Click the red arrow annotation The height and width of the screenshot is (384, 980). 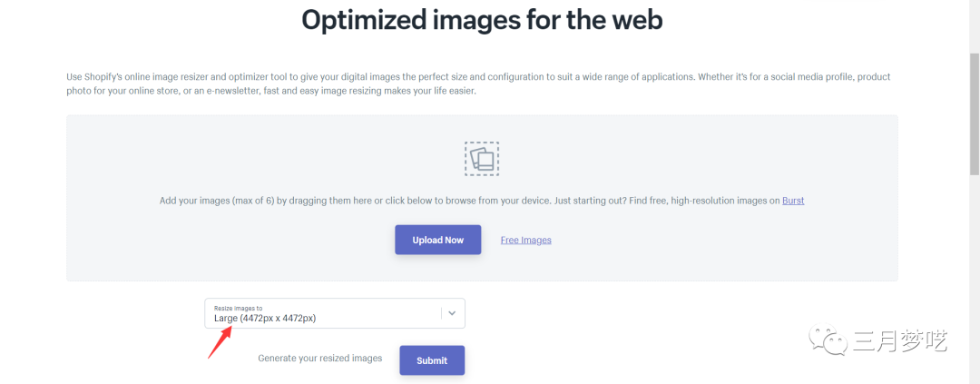pyautogui.click(x=221, y=341)
